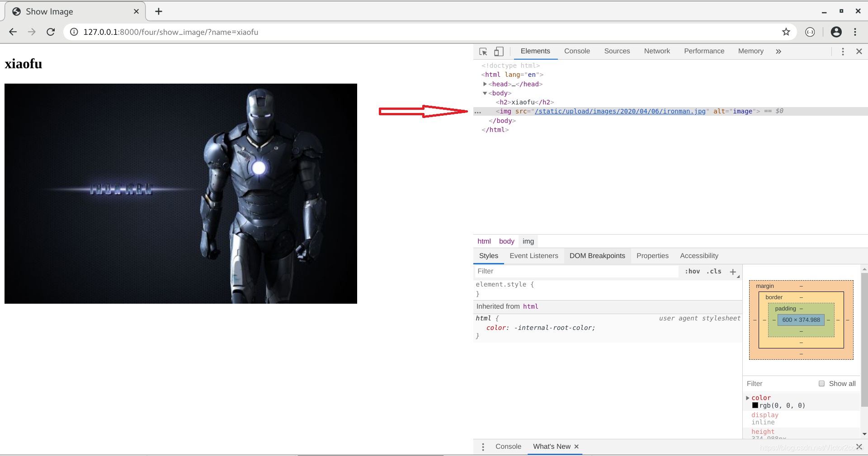Screen dimensions: 868x456
Task: Click the address bar URL text
Action: coord(171,32)
